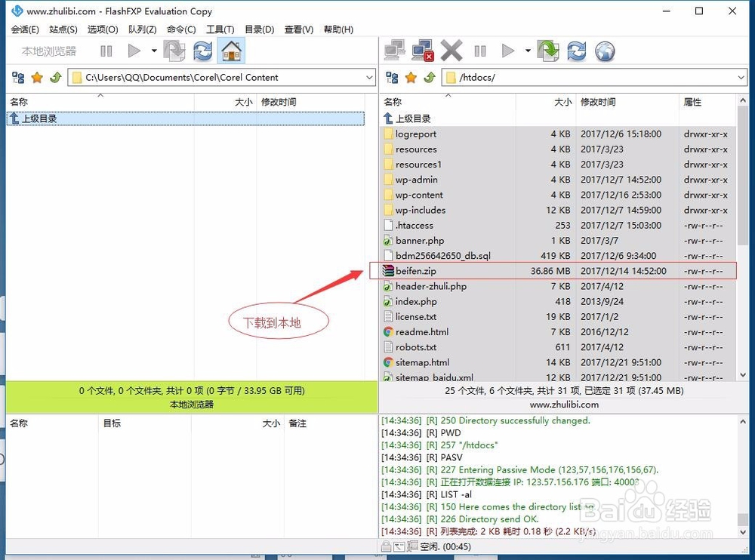Screen dimensions: 755x560
Task: Switch to local browser house icon
Action: pyautogui.click(x=232, y=51)
